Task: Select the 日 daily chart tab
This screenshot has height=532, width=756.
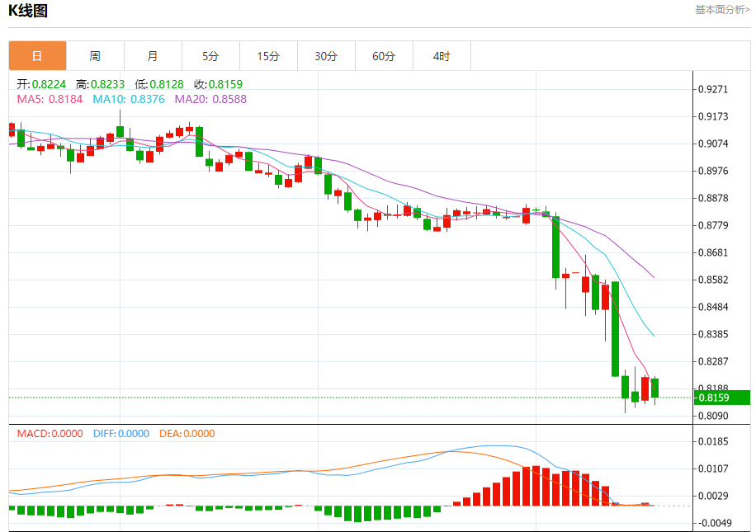Action: pos(38,56)
